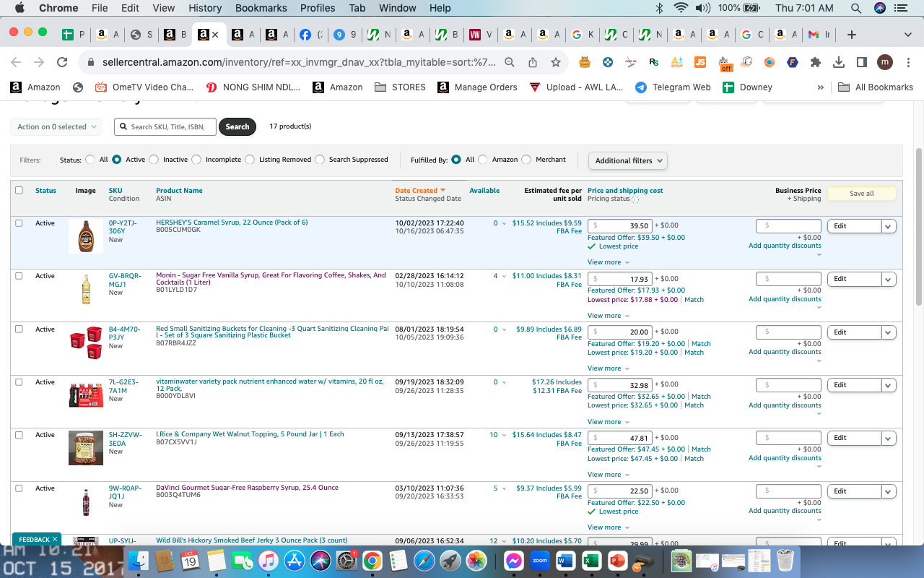Click the HERSHEY'S price input field
Viewport: 924px width, 578px height.
tap(620, 225)
